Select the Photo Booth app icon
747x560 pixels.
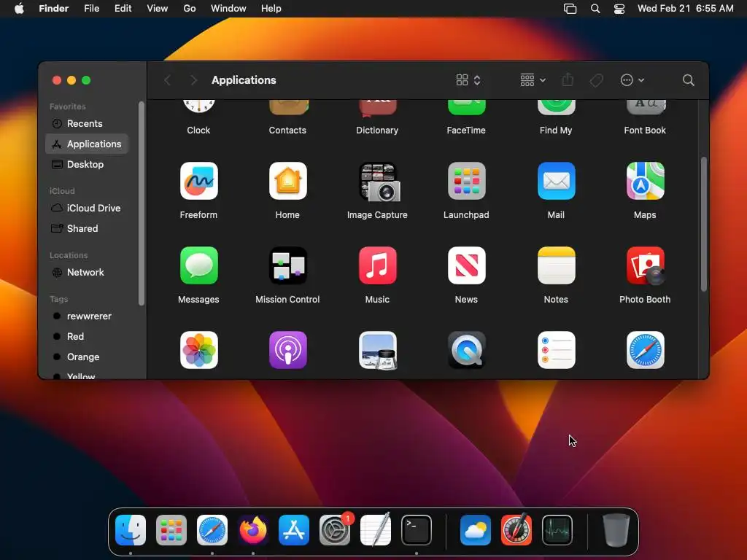pos(645,265)
